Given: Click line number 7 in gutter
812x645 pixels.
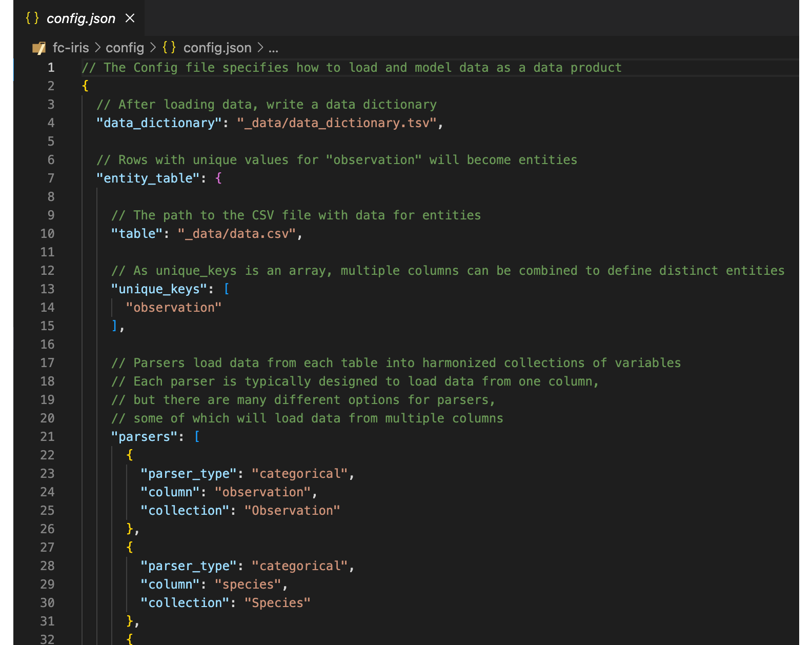Looking at the screenshot, I should tap(51, 178).
